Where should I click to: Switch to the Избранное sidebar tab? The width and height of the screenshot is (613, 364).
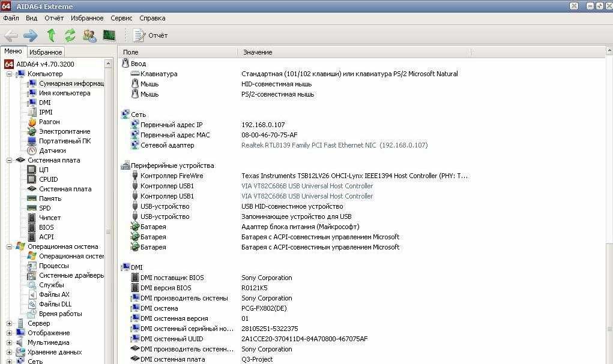pos(46,52)
